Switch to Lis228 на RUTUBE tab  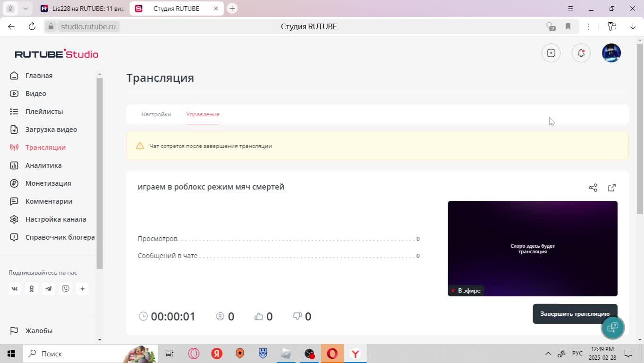click(82, 9)
